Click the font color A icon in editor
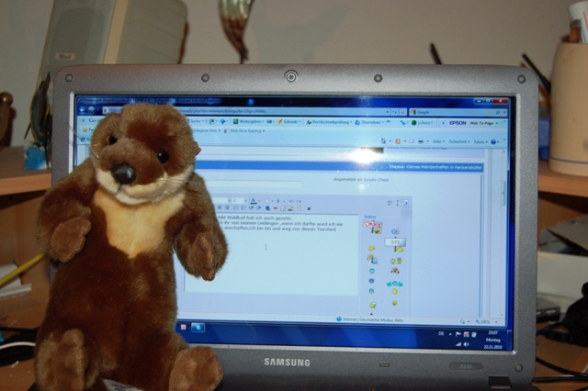The height and width of the screenshot is (391, 588). (x=254, y=200)
